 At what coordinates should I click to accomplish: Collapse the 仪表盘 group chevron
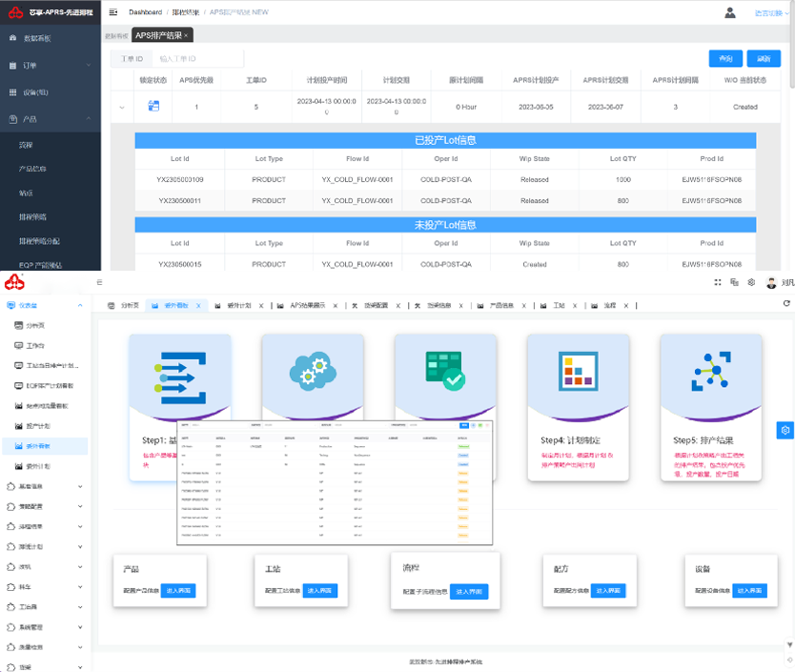(x=80, y=305)
